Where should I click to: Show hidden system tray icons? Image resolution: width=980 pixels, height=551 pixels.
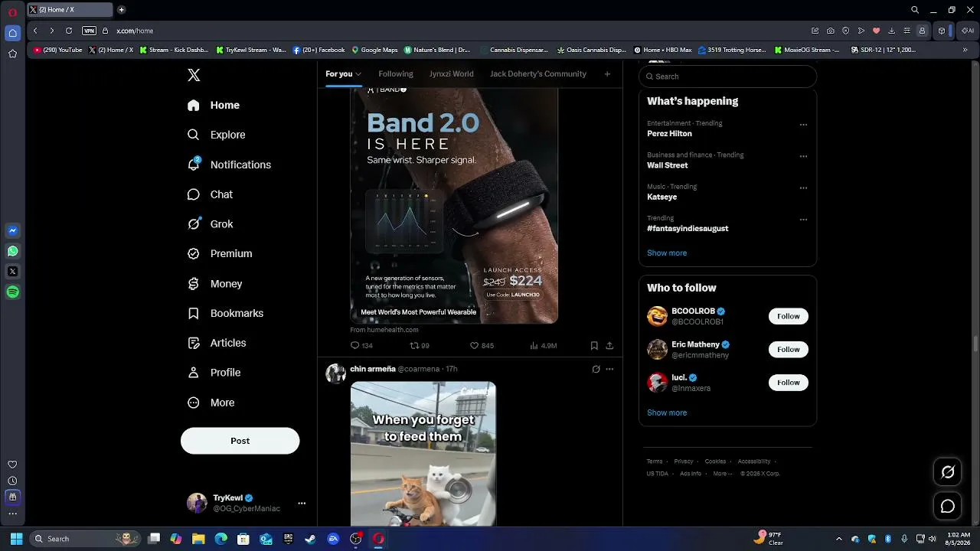(x=838, y=539)
